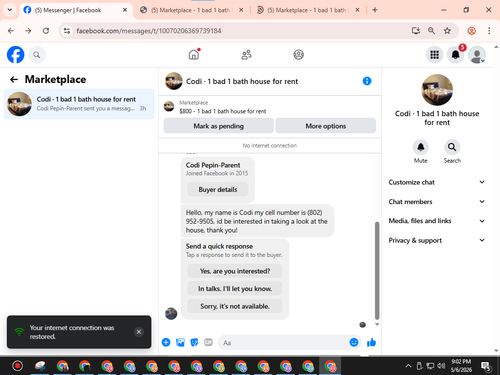This screenshot has height=375, width=500.
Task: Search in conversation with the Search icon
Action: point(452,147)
